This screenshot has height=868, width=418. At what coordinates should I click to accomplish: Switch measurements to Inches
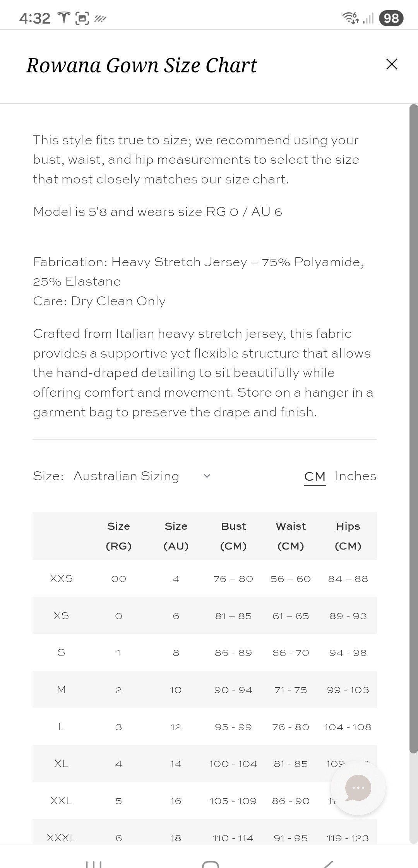tap(356, 476)
